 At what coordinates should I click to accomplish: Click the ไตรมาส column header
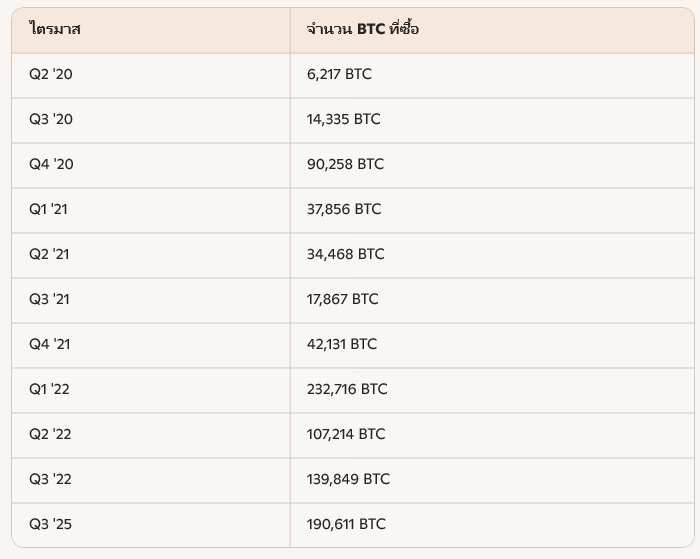pyautogui.click(x=55, y=29)
